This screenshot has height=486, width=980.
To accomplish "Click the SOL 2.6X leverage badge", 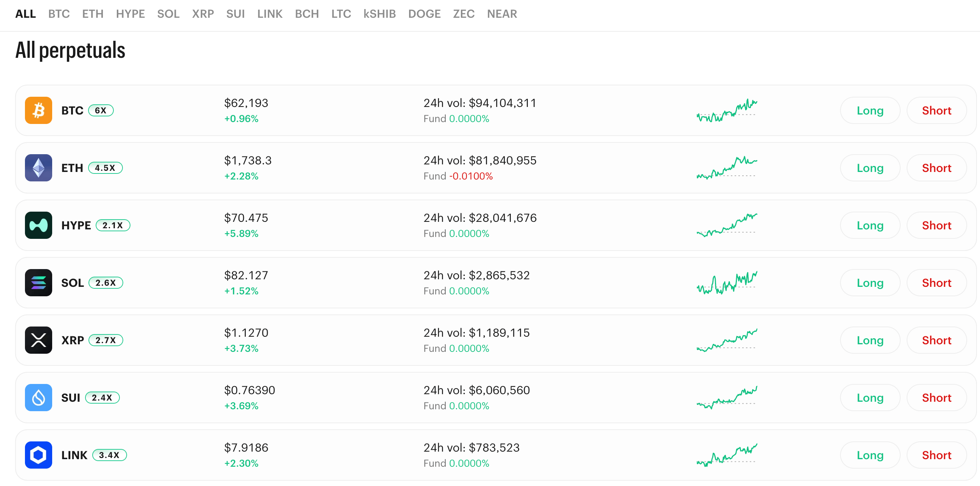I will point(106,283).
